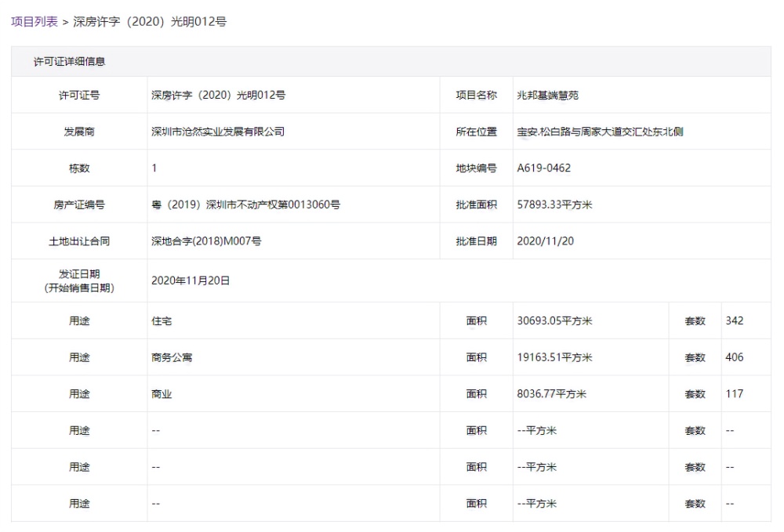Click the unit count 406 for 商务公寓
This screenshot has height=532, width=784.
(735, 357)
